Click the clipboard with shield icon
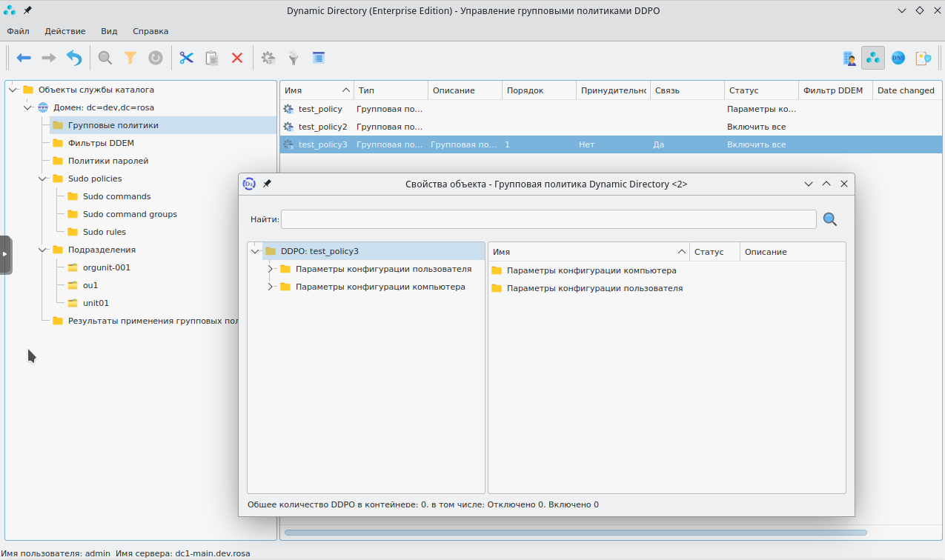Image resolution: width=945 pixels, height=560 pixels. coord(923,58)
